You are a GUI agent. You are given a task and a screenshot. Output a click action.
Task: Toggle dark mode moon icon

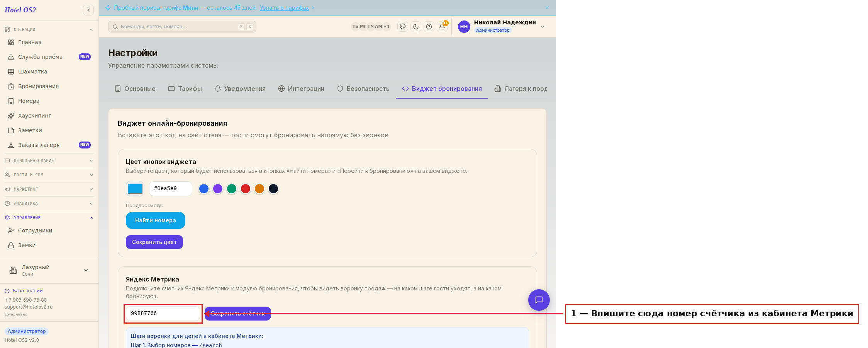pyautogui.click(x=416, y=27)
